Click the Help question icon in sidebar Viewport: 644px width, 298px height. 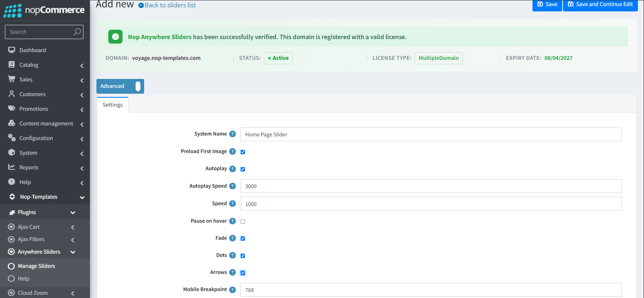(x=12, y=182)
